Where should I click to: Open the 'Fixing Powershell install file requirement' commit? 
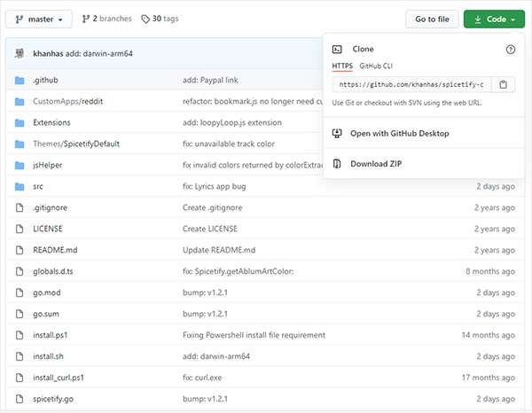[x=254, y=335]
